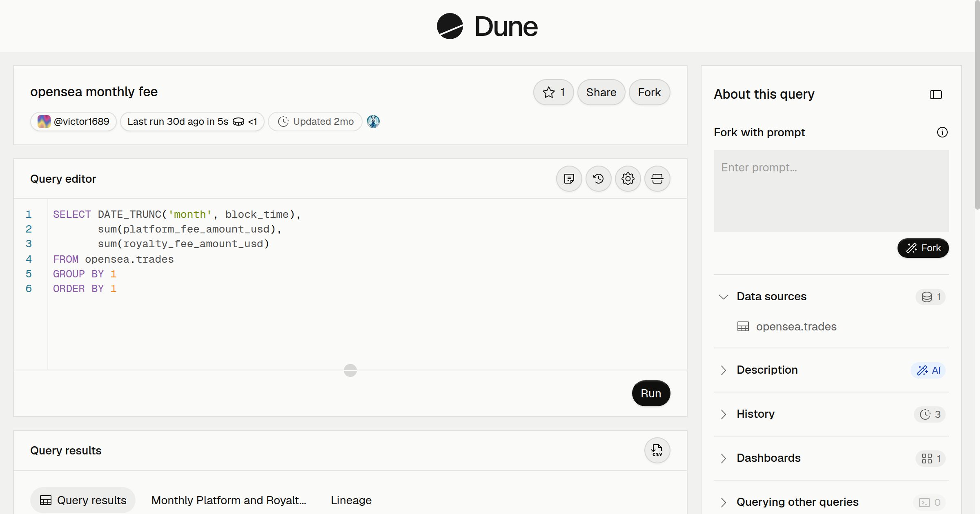Click the editor resize handle circle
The height and width of the screenshot is (514, 980).
coord(350,370)
